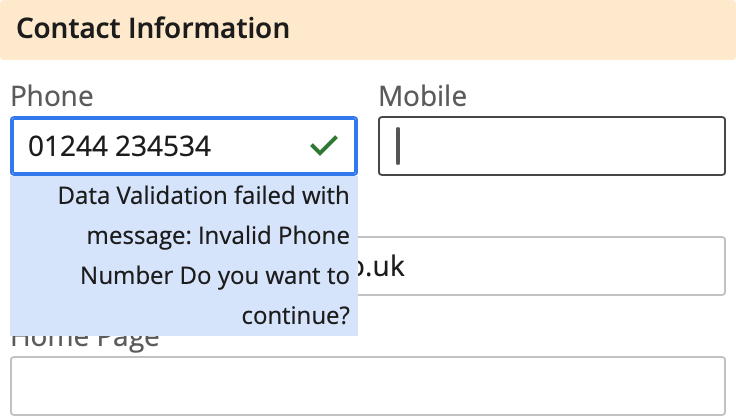Click the Phone field label

pyautogui.click(x=52, y=96)
